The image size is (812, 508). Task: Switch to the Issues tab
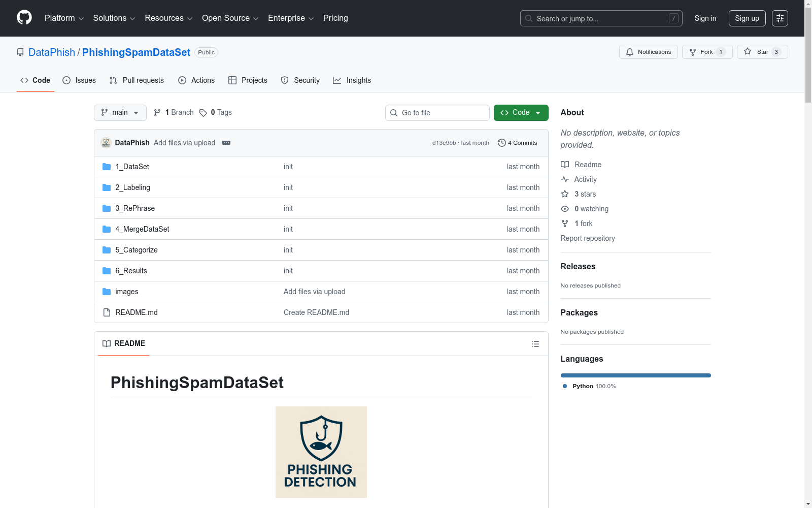click(x=79, y=80)
